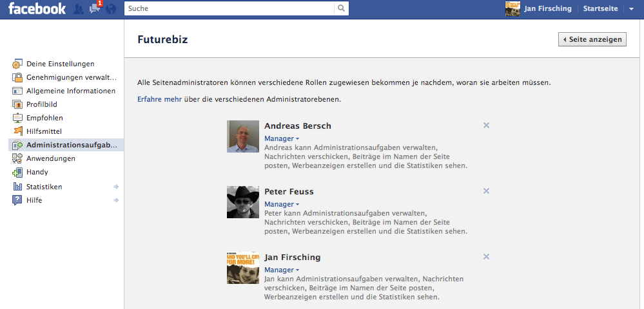Viewport: 644px width, 309px height.
Task: Open the globe notifications icon
Action: click(x=111, y=8)
